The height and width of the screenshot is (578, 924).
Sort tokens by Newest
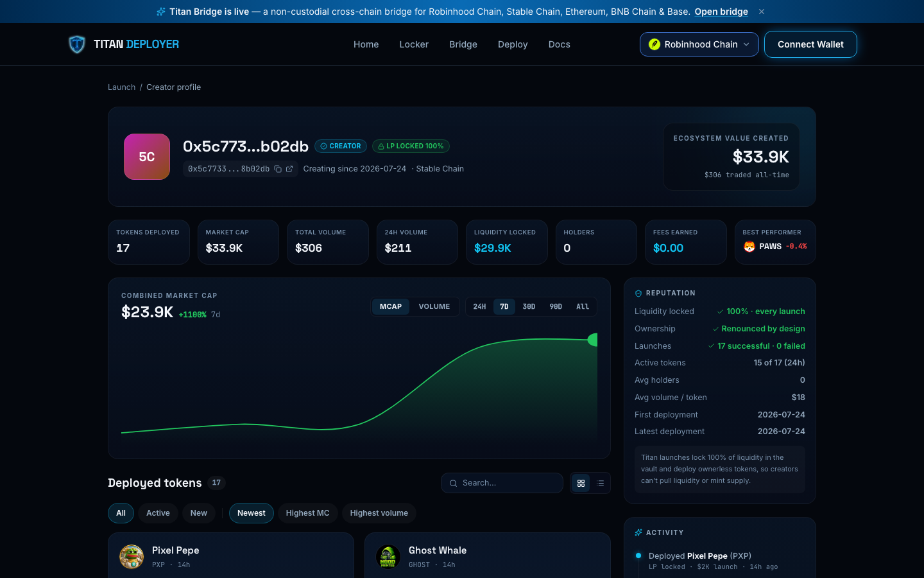point(252,513)
